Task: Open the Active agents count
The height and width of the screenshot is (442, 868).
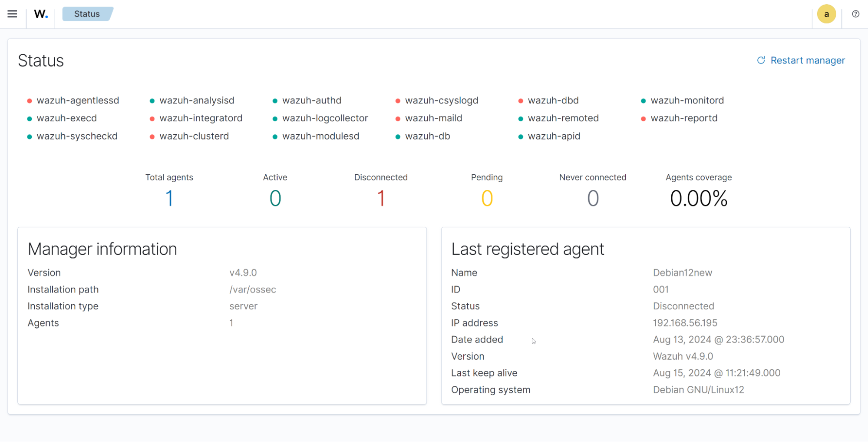Action: click(275, 199)
